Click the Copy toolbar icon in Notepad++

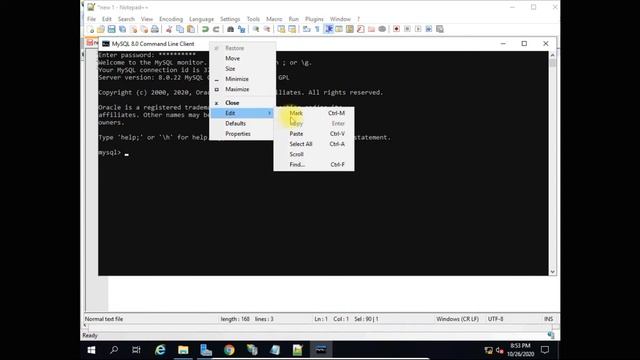(180, 29)
